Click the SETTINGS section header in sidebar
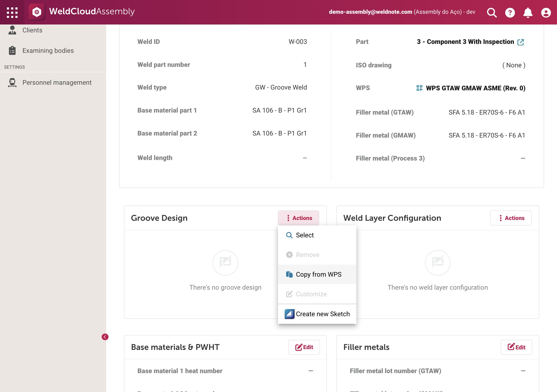This screenshot has height=392, width=557. (15, 67)
